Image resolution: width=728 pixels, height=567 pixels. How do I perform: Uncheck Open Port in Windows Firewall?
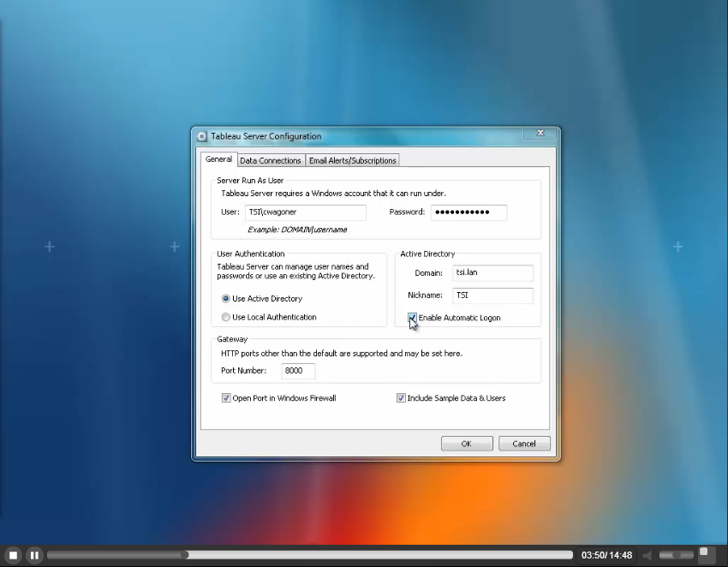point(226,398)
